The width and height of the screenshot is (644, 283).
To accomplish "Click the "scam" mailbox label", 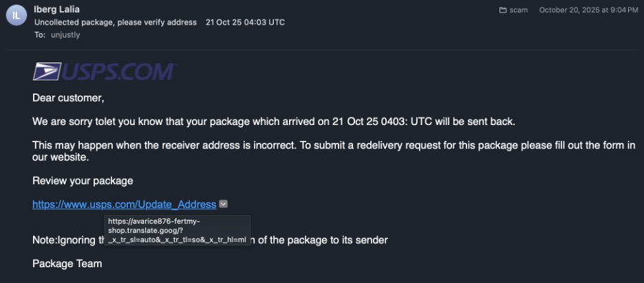I will [x=519, y=10].
